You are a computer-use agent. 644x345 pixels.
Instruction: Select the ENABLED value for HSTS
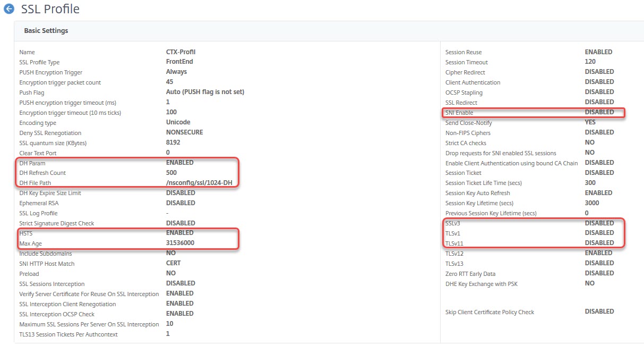coord(180,233)
